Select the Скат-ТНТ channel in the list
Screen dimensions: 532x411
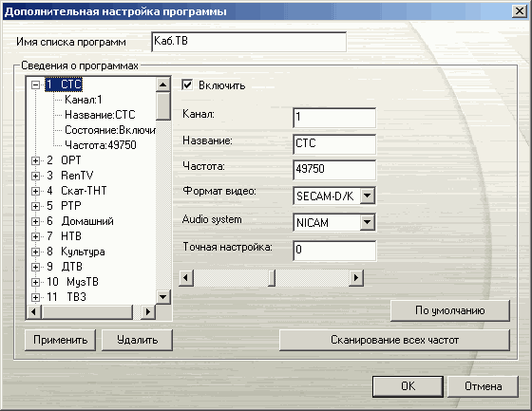tap(77, 191)
